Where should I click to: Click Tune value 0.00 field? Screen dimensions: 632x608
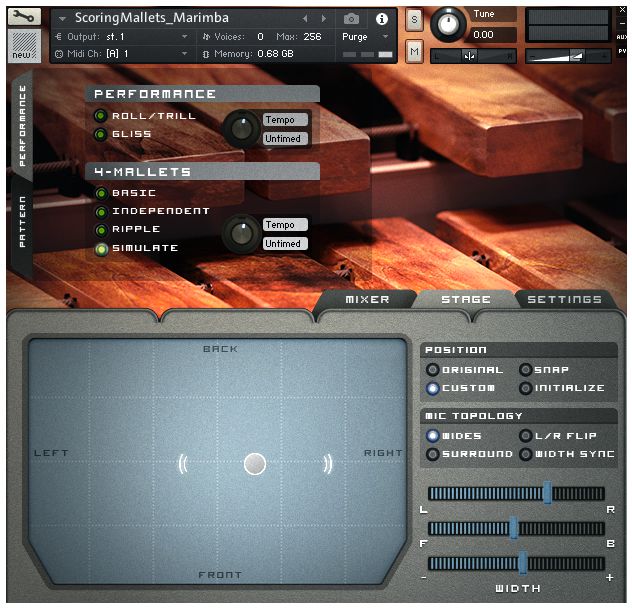tap(492, 35)
